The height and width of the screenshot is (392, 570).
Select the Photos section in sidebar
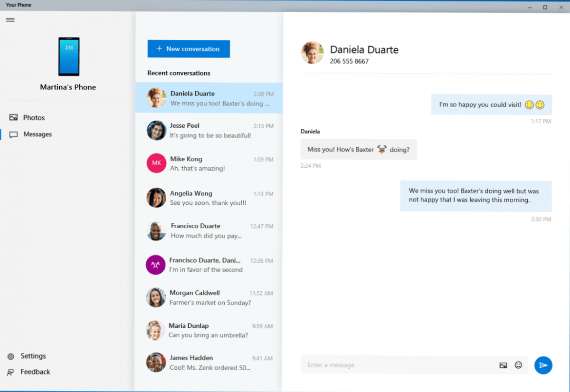(32, 117)
